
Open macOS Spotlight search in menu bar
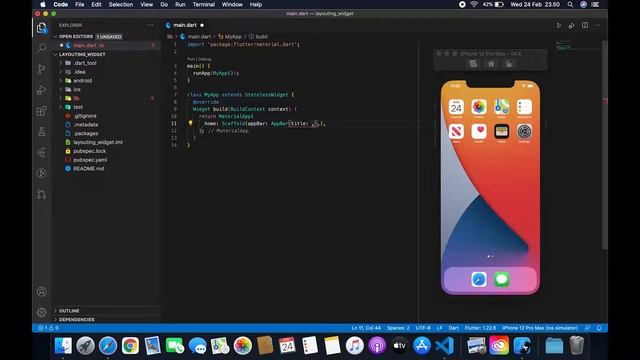click(570, 4)
